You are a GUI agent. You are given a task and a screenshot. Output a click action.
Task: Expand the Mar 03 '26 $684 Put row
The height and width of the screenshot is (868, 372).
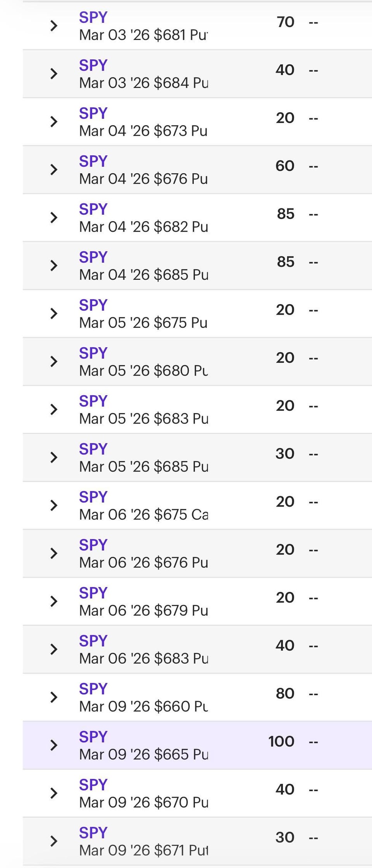54,74
